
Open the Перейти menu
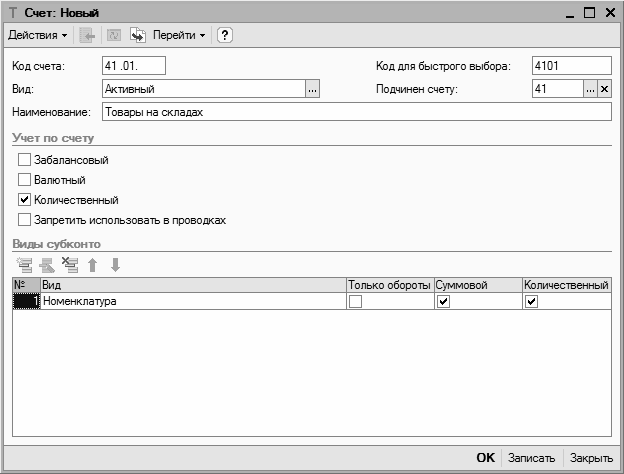(179, 35)
